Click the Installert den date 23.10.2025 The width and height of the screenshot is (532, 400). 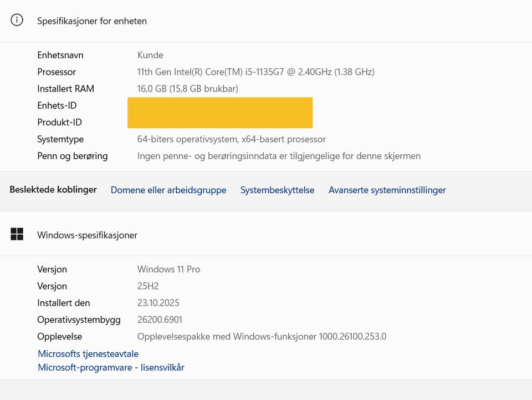pos(158,303)
